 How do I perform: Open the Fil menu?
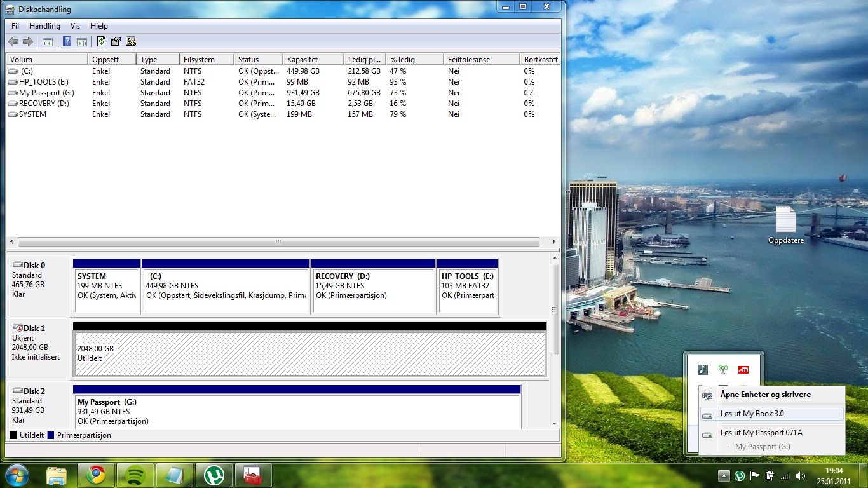pos(15,26)
